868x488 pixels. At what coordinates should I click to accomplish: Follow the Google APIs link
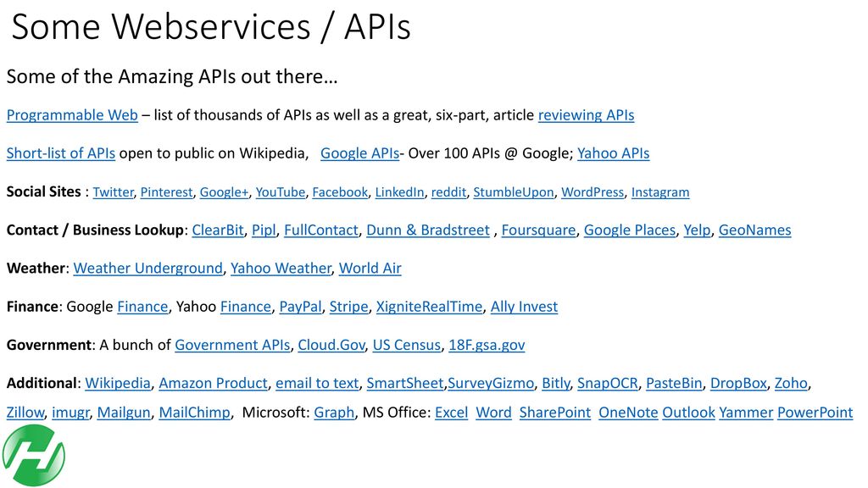click(359, 153)
